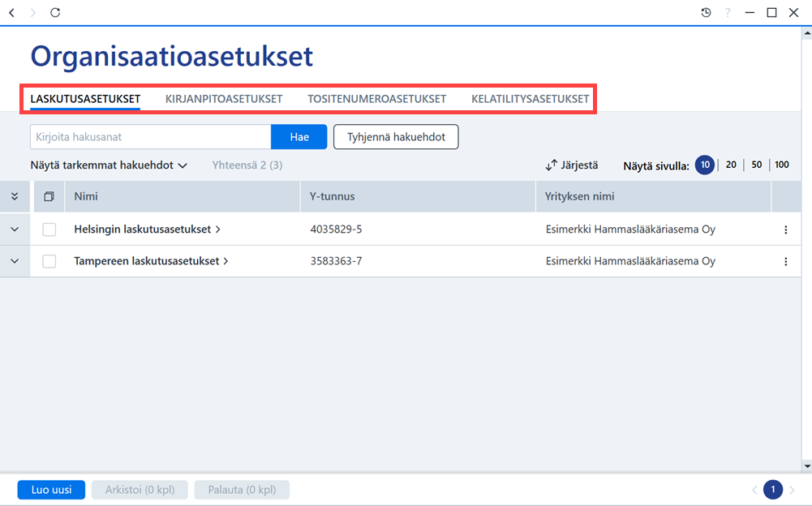This screenshot has height=506, width=812.
Task: Expand Näytä tarkemmat hakuehdot
Action: click(109, 165)
